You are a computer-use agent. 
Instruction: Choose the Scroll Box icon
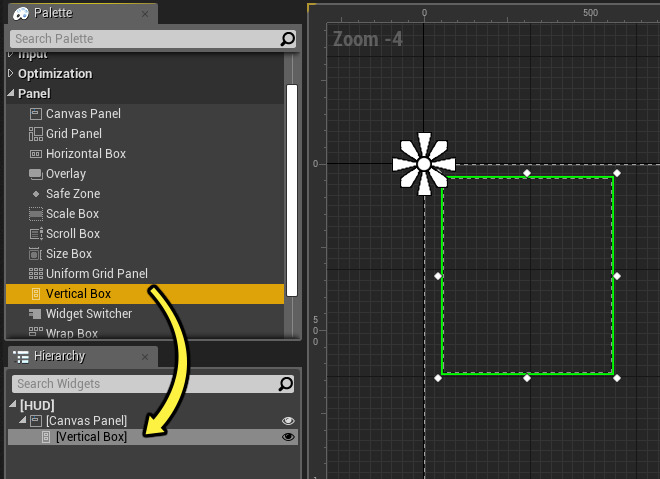[36, 234]
